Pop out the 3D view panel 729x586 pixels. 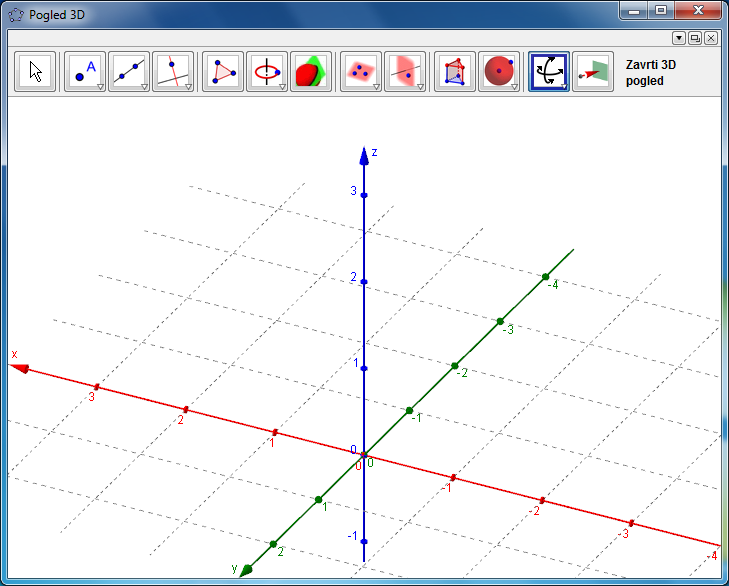(x=695, y=38)
